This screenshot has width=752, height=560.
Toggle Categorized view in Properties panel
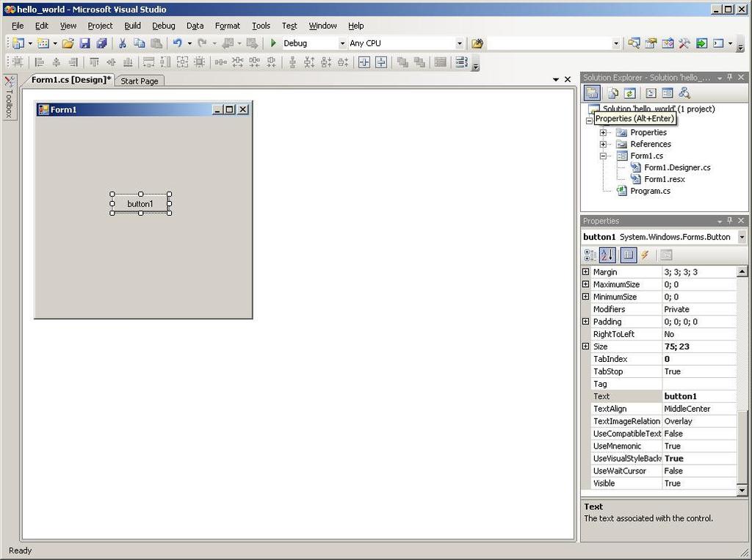coord(590,255)
